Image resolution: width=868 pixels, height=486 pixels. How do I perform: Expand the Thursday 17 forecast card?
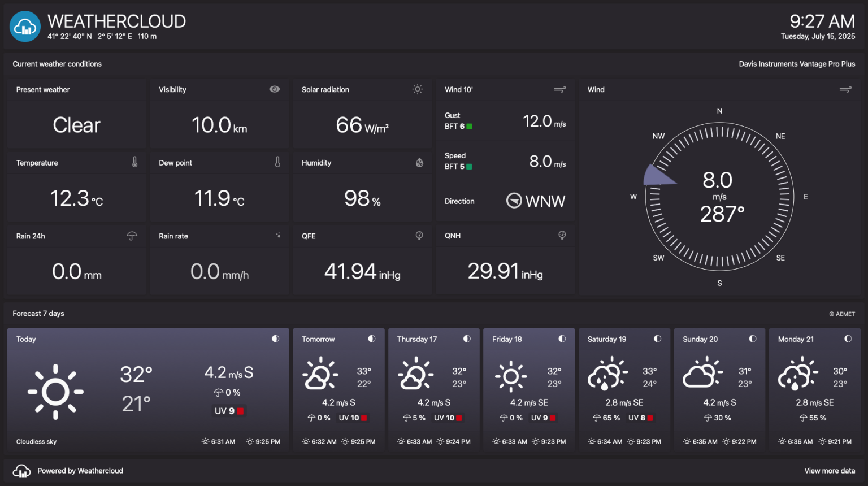433,390
